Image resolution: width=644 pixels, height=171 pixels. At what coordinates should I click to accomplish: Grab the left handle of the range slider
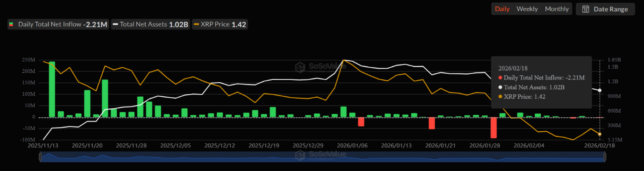[x=40, y=157]
